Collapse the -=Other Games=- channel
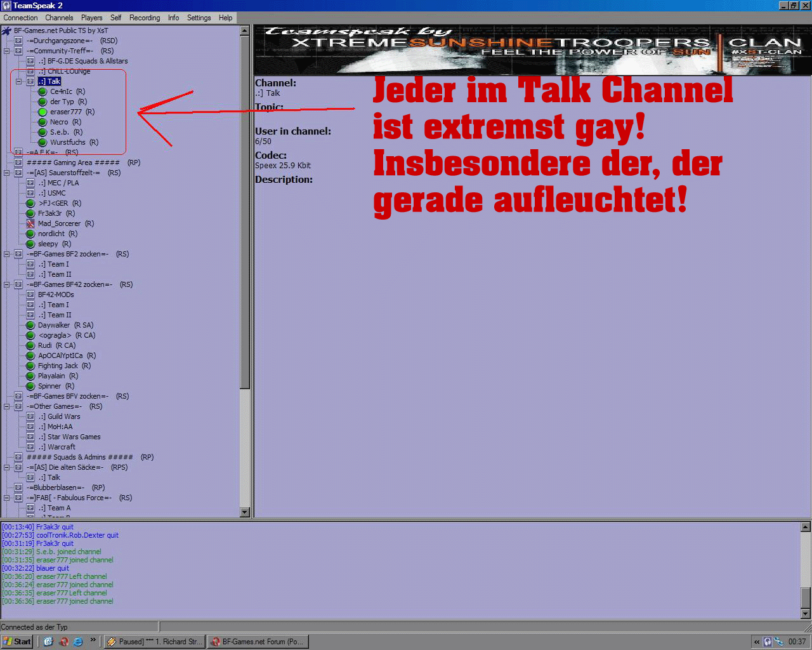 pos(6,406)
